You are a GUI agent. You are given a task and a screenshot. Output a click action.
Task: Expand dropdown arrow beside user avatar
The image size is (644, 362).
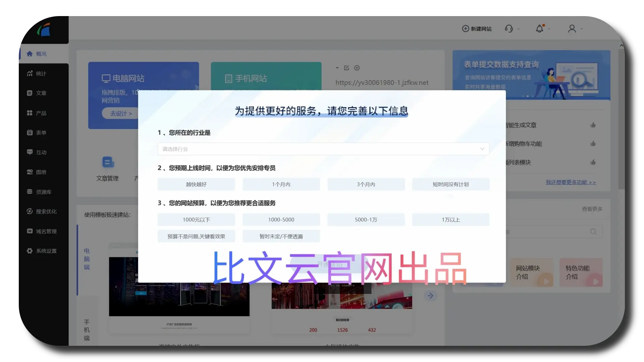tap(582, 29)
